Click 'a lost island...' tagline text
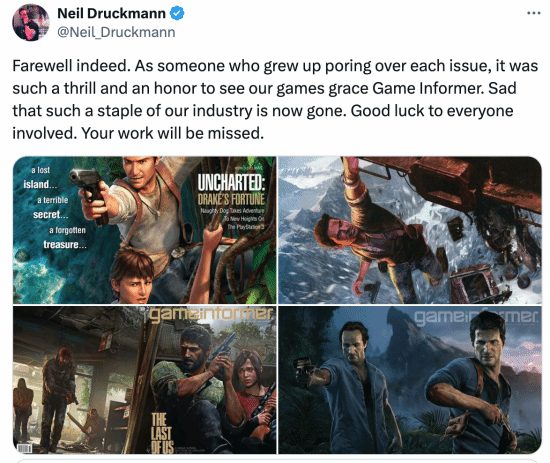Screen dimensions: 550x463 40,177
